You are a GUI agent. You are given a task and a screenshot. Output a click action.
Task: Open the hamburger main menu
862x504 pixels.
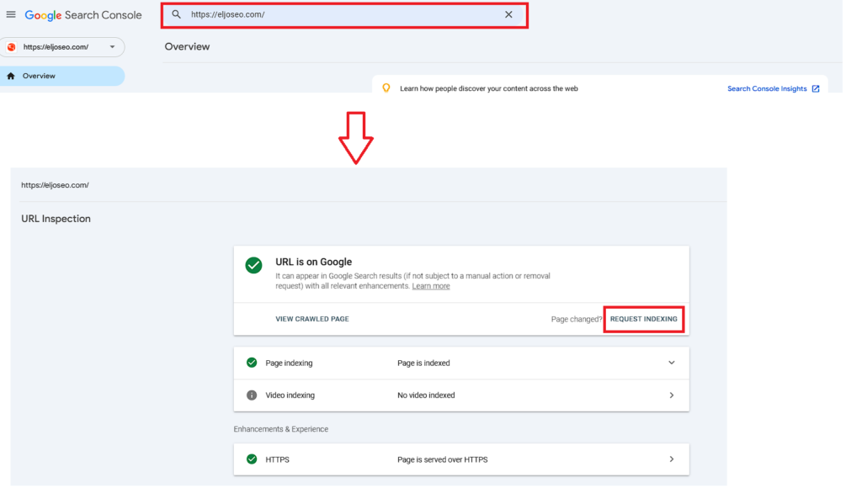tap(11, 15)
